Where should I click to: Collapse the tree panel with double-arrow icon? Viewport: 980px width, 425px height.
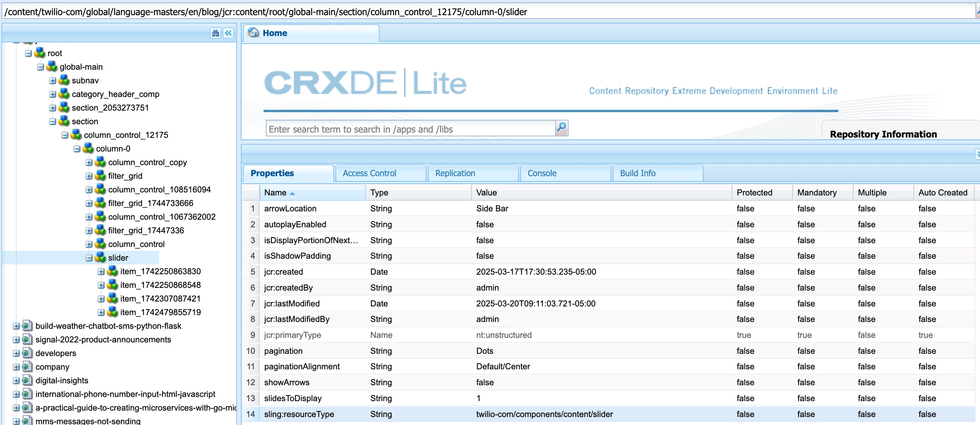228,33
